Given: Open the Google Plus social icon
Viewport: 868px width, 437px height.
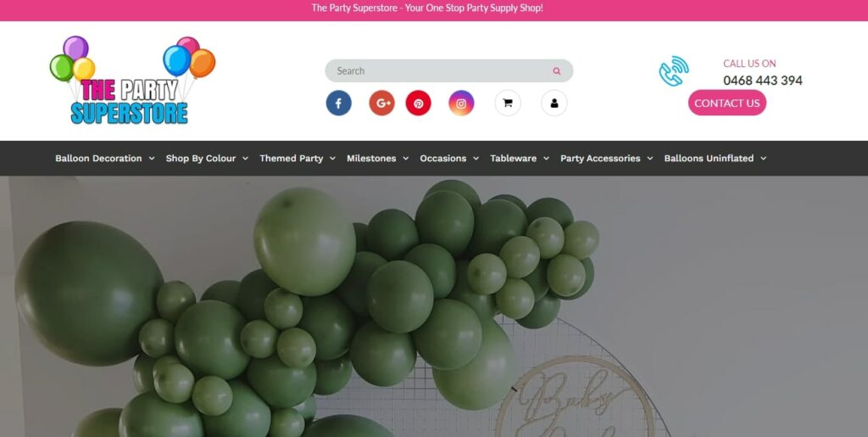Looking at the screenshot, I should [382, 103].
